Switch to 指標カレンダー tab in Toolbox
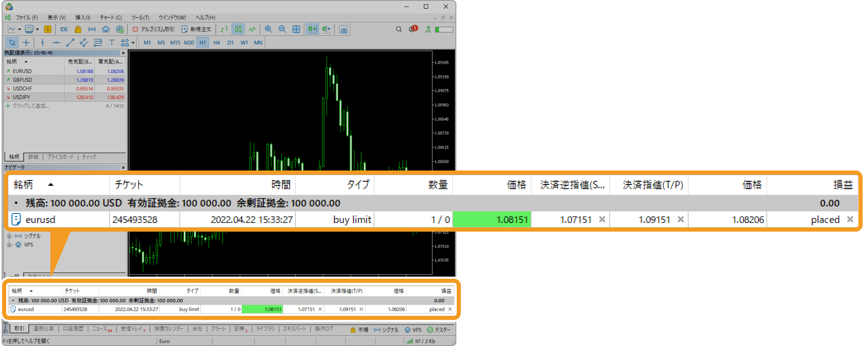Screen dimensions: 868x346 [x=169, y=329]
